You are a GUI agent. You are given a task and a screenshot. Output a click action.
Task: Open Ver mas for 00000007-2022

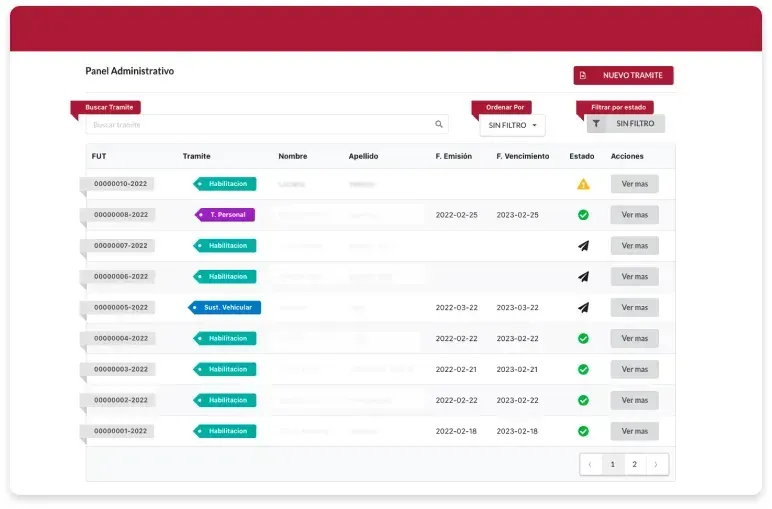coord(635,246)
